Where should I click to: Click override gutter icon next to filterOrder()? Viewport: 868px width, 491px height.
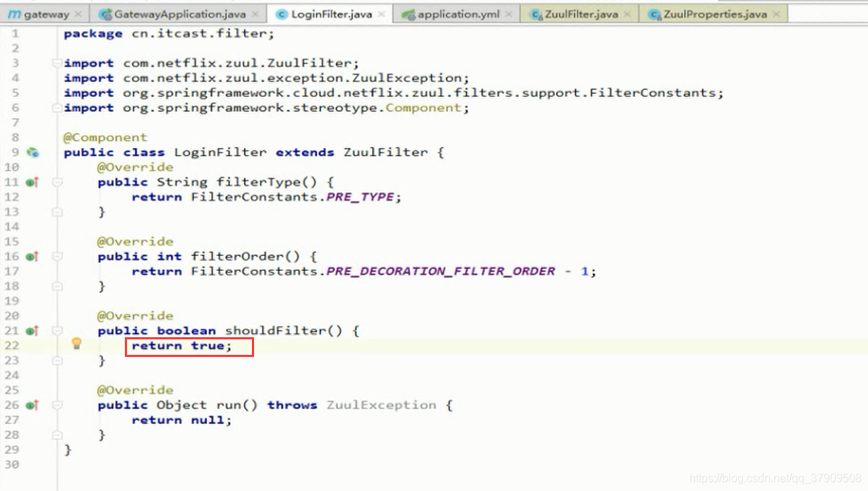32,256
